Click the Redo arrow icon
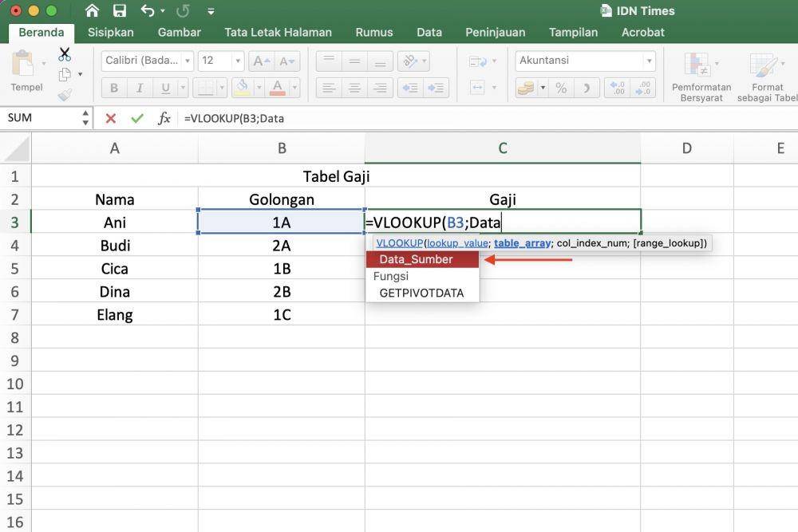 [x=183, y=10]
